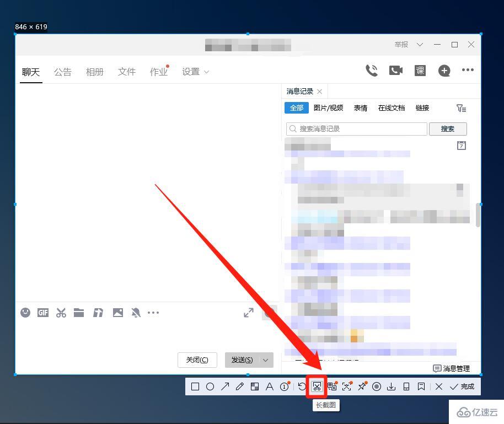Extract text from screenshot via OCR

[347, 386]
